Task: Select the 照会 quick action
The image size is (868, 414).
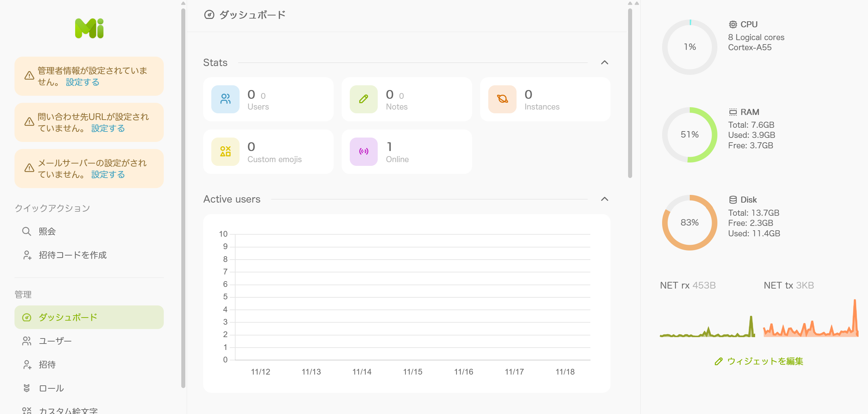Action: [89, 231]
